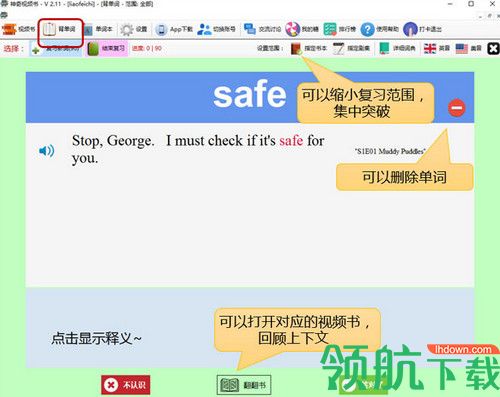This screenshot has height=397, width=500.
Task: Click the 设置范围 label
Action: click(x=270, y=48)
